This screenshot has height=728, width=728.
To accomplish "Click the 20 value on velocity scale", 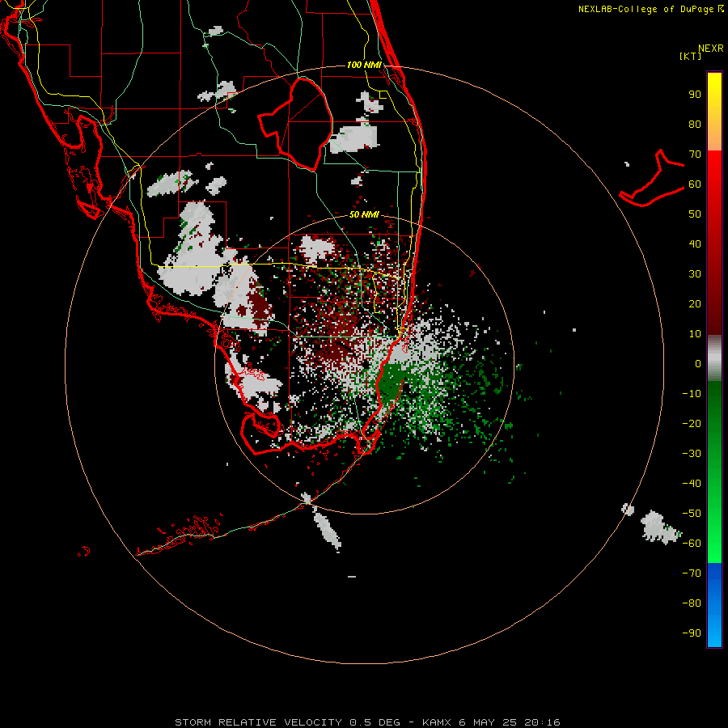I will pos(695,304).
